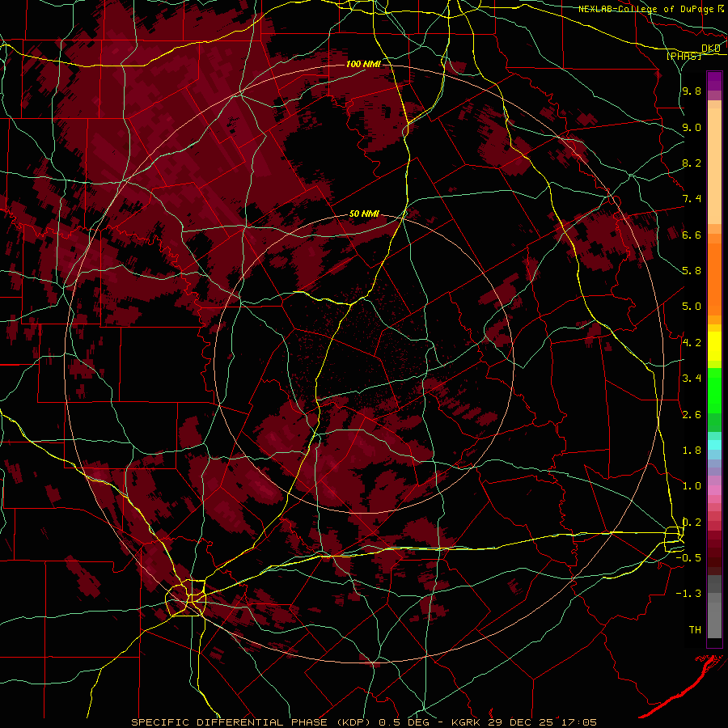The image size is (728, 728).
Task: Click the 8.2 scale value
Action: [x=692, y=163]
